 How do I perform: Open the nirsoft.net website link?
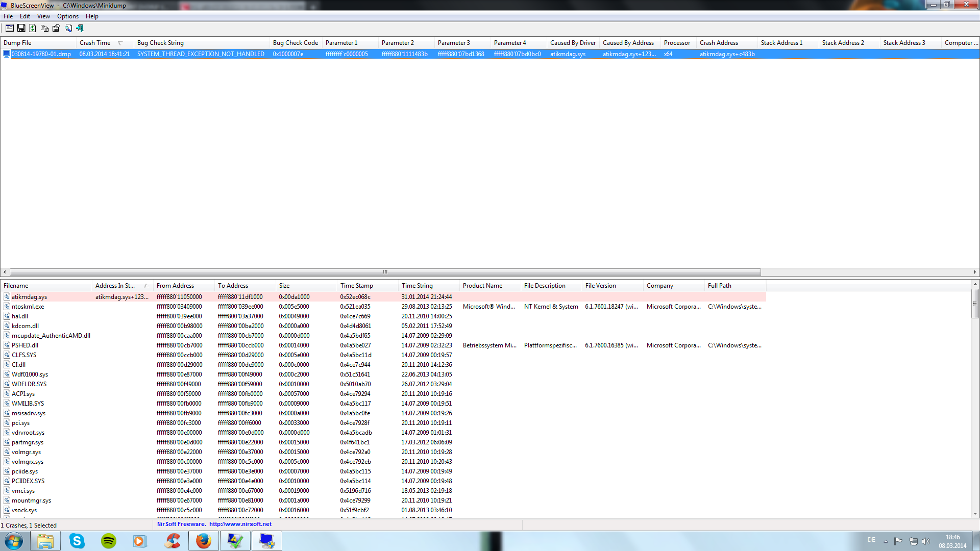240,524
